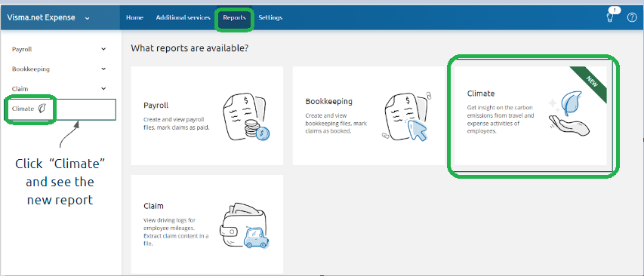Expand the Claim sidebar section chevron
The width and height of the screenshot is (644, 276).
pyautogui.click(x=103, y=88)
